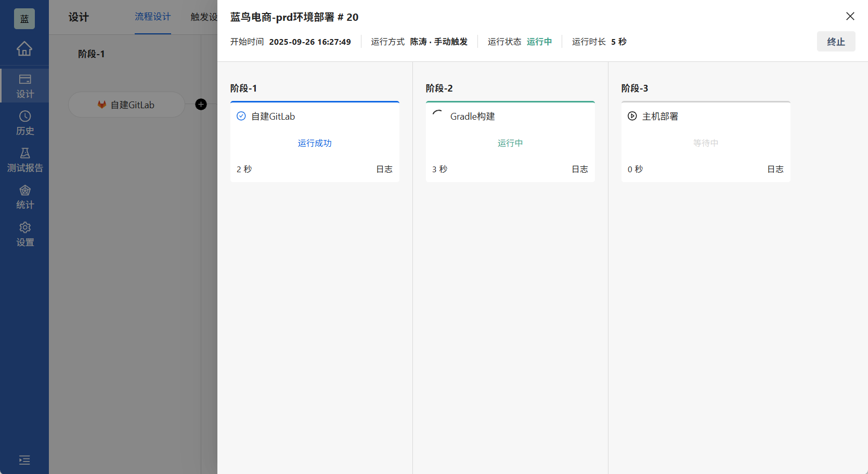Click the 终止 terminate button
Screen dimensions: 868x474
tap(836, 41)
